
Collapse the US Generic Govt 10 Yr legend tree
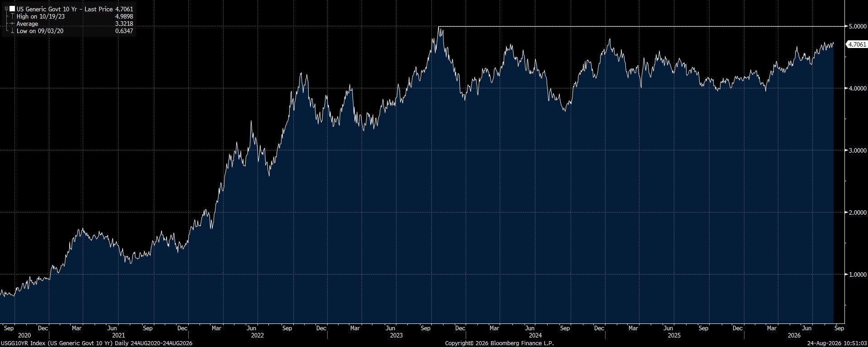[6, 9]
